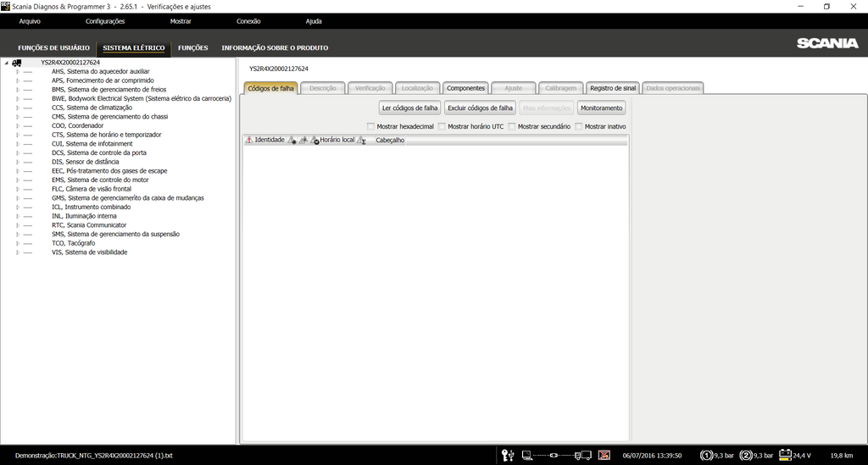The height and width of the screenshot is (465, 868).
Task: Go to the Funções section
Action: [x=193, y=48]
